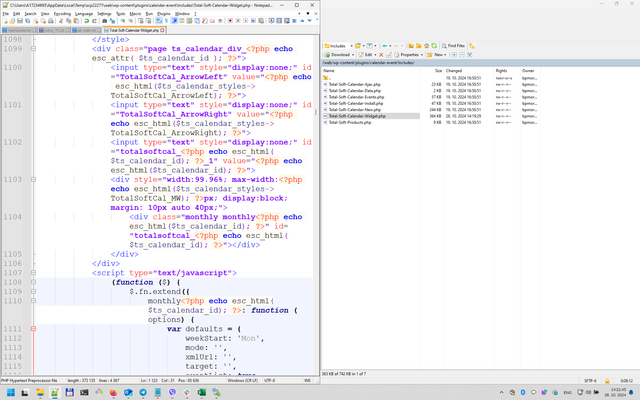This screenshot has height=400, width=640.
Task: Open the Encoding menu in Notepad++
Action: (62, 13)
